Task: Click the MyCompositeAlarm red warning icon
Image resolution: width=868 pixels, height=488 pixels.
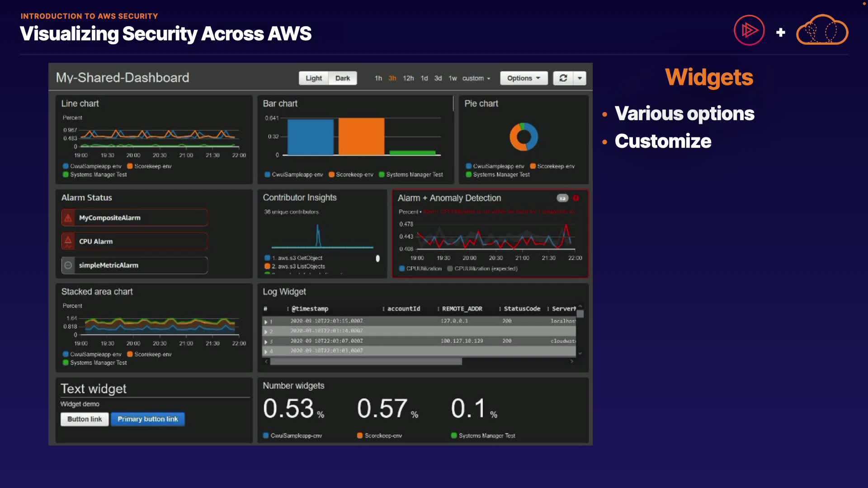Action: 68,218
